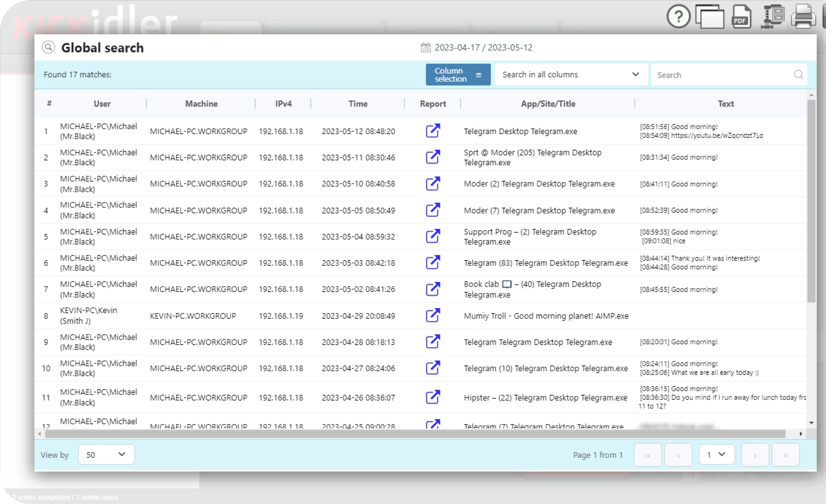
Task: Click the printer icon
Action: point(803,17)
